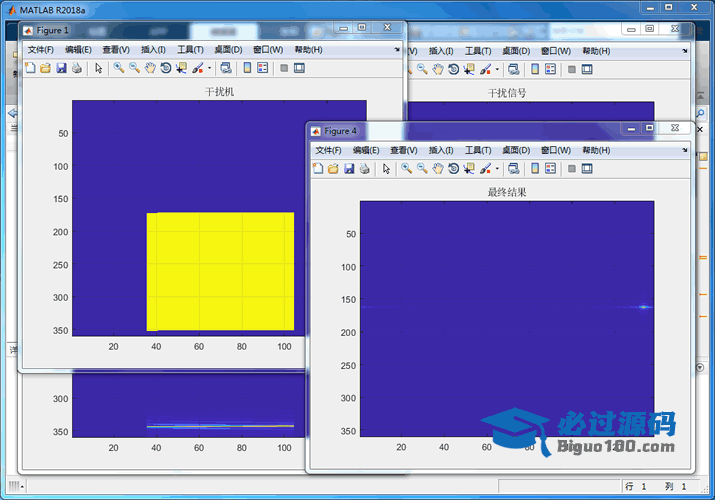The image size is (715, 500).
Task: Expand the brush tool dropdown arrow in Figure 1
Action: [x=209, y=68]
